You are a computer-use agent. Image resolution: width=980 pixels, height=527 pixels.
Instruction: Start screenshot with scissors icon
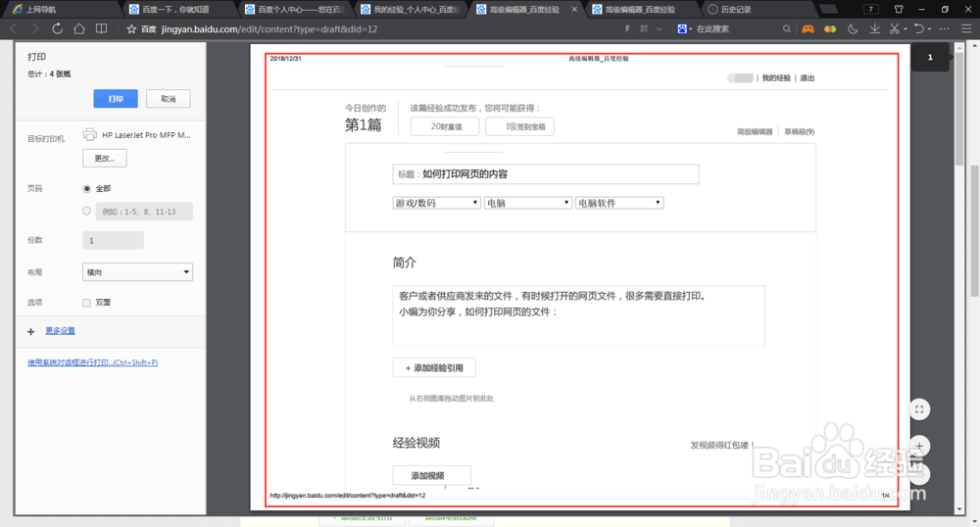click(x=895, y=28)
